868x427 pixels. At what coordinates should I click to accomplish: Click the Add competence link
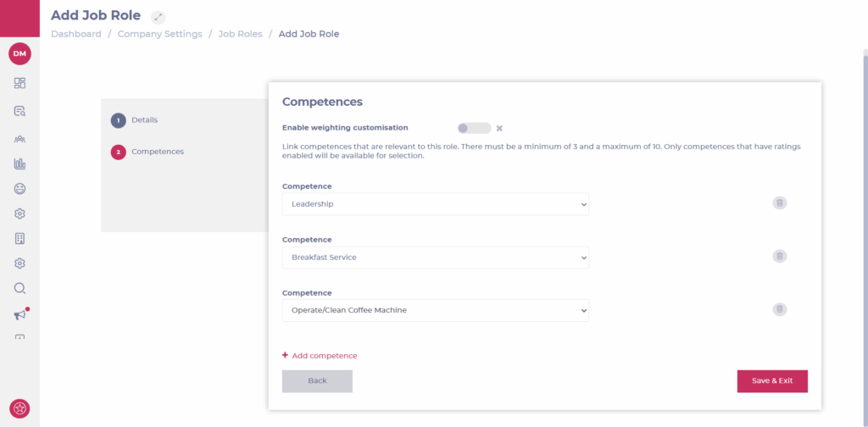[x=320, y=356]
